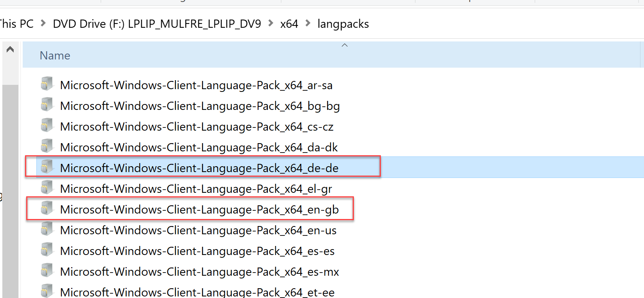The image size is (644, 298).
Task: Select Microsoft-Windows-Client-Language-Pack_x64_cs-cz file name
Action: point(197,127)
